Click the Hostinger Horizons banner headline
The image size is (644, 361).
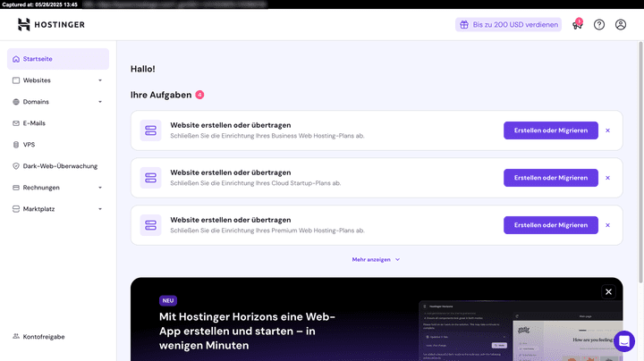pos(247,331)
